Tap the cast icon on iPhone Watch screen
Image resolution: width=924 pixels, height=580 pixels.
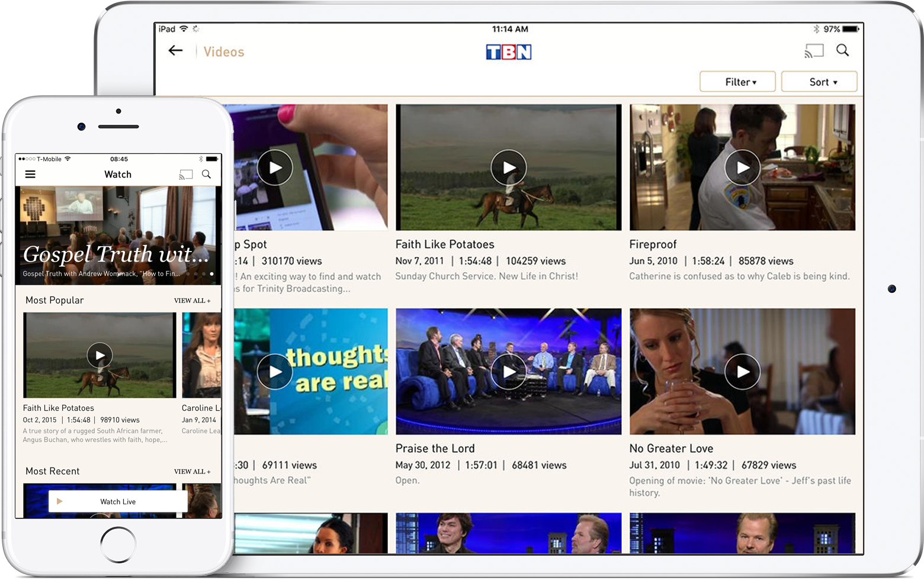click(186, 175)
